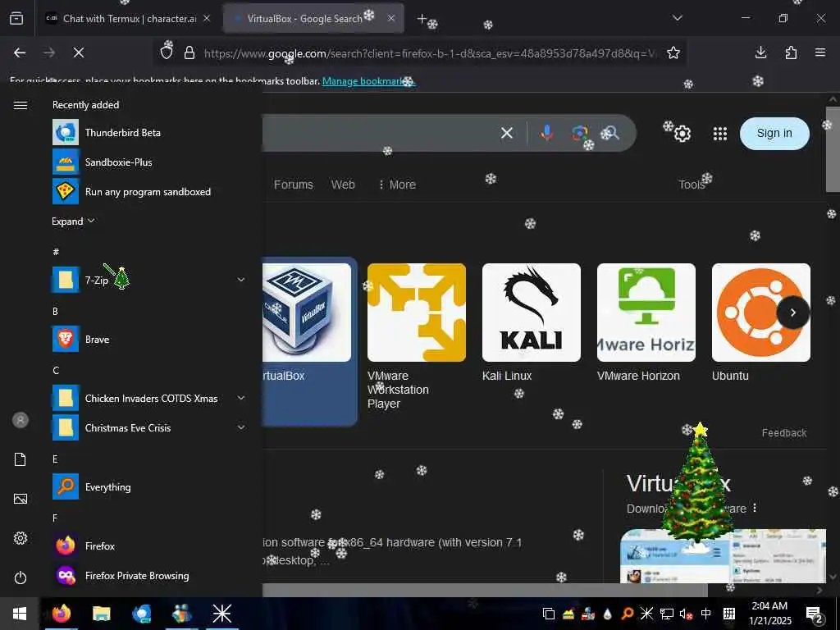Show next related software cards arrow
The height and width of the screenshot is (630, 840).
tap(793, 313)
